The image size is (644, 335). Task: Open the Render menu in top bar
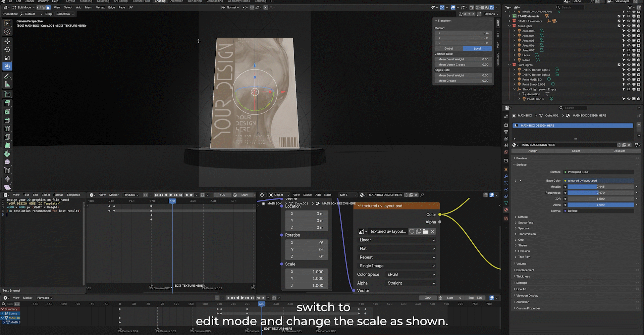[x=29, y=1]
